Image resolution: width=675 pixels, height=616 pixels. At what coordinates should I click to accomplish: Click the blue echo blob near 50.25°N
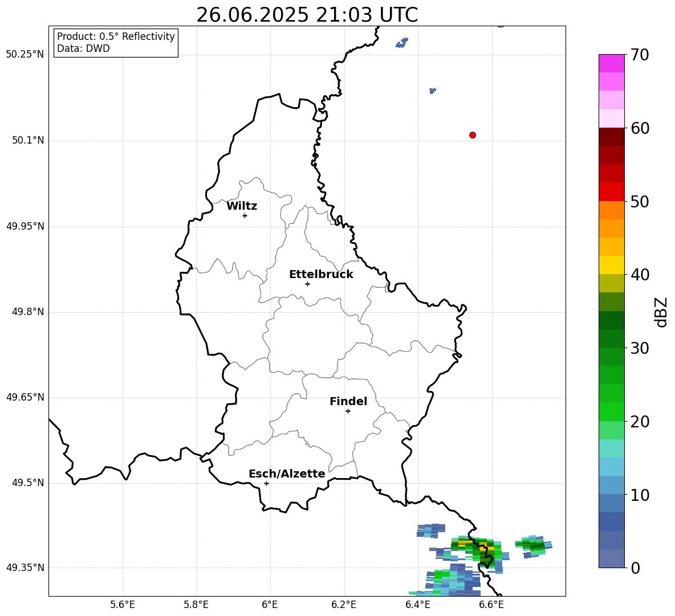click(x=402, y=43)
